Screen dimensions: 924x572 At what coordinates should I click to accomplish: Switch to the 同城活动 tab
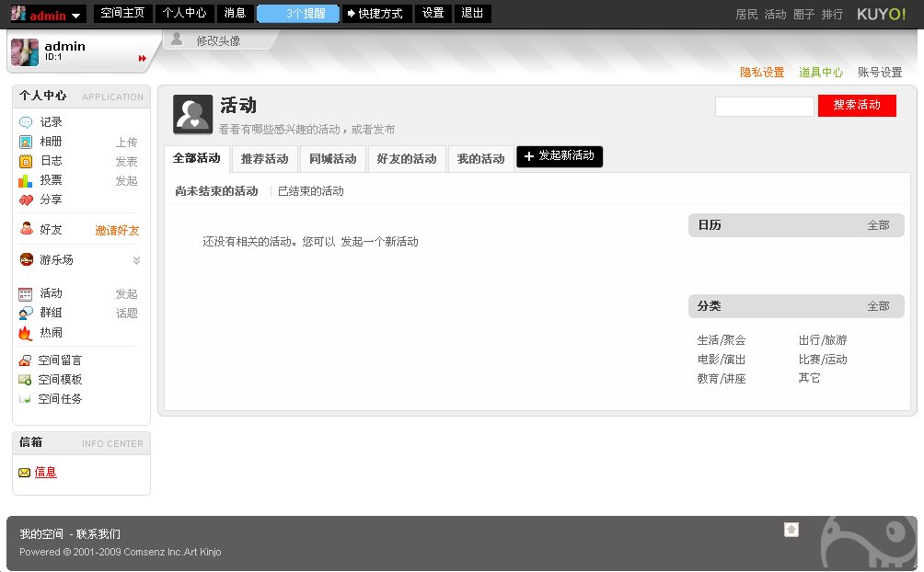click(x=333, y=159)
